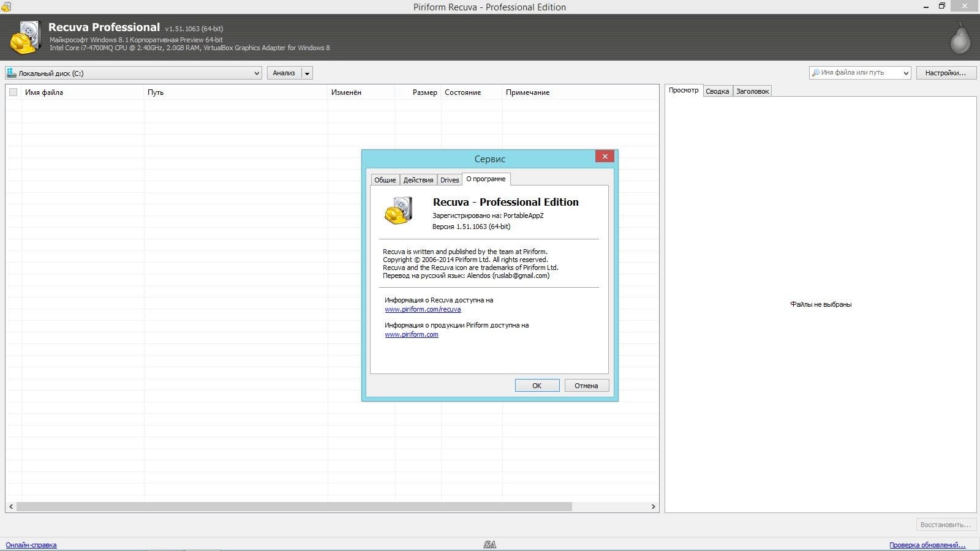Screen dimensions: 980x551
Task: Open the Сводка tab
Action: (717, 91)
